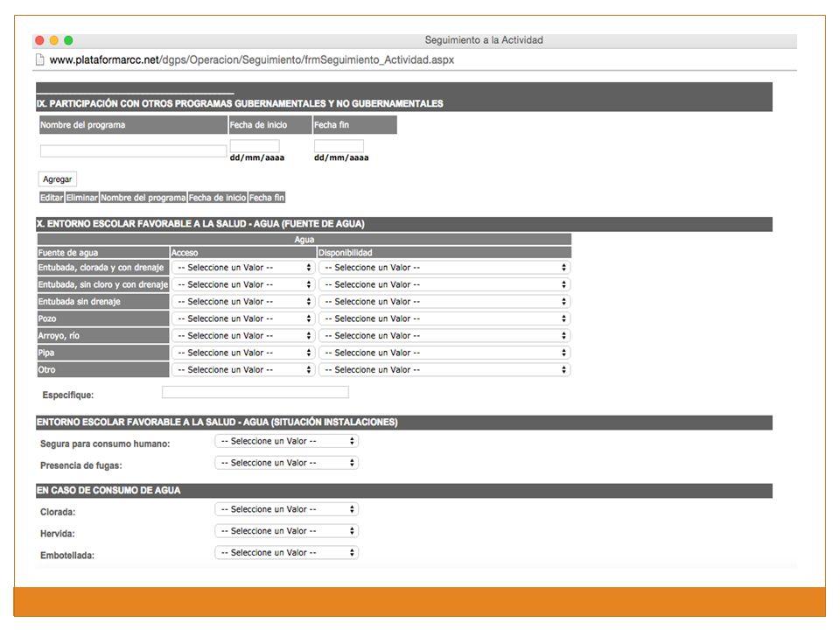Open Acceso dropdown for Entubada, clorada y con drenaje
The image size is (840, 630).
[244, 268]
